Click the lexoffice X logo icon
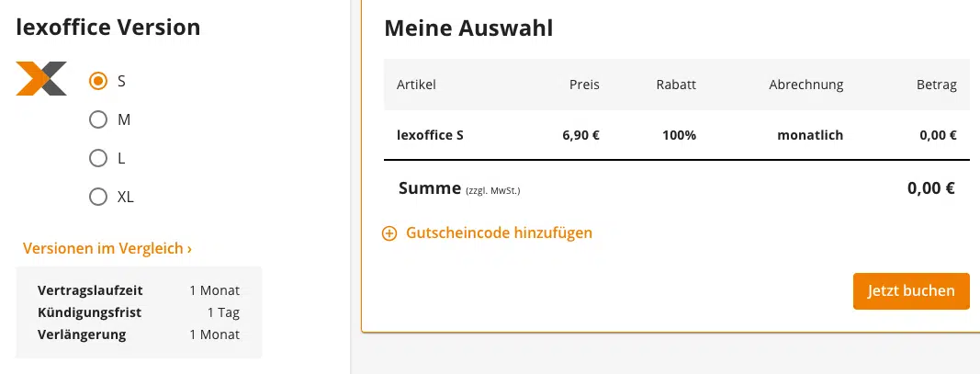The height and width of the screenshot is (374, 980). (41, 79)
